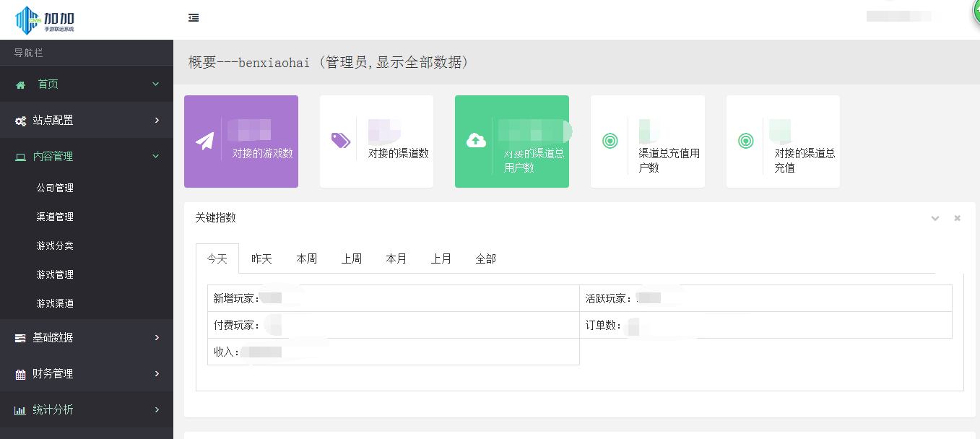980x439 pixels.
Task: Close the 关键指数 panel with the X
Action: pos(957,217)
